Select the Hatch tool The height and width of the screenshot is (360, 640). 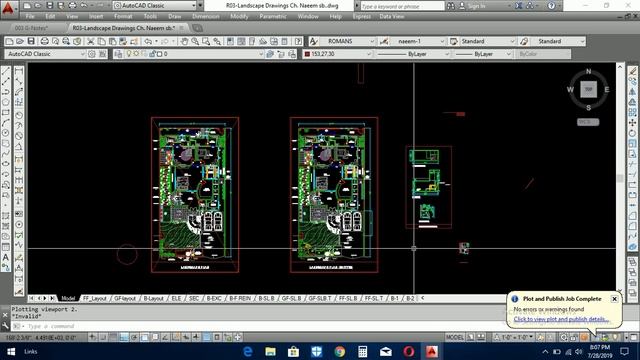click(6, 216)
